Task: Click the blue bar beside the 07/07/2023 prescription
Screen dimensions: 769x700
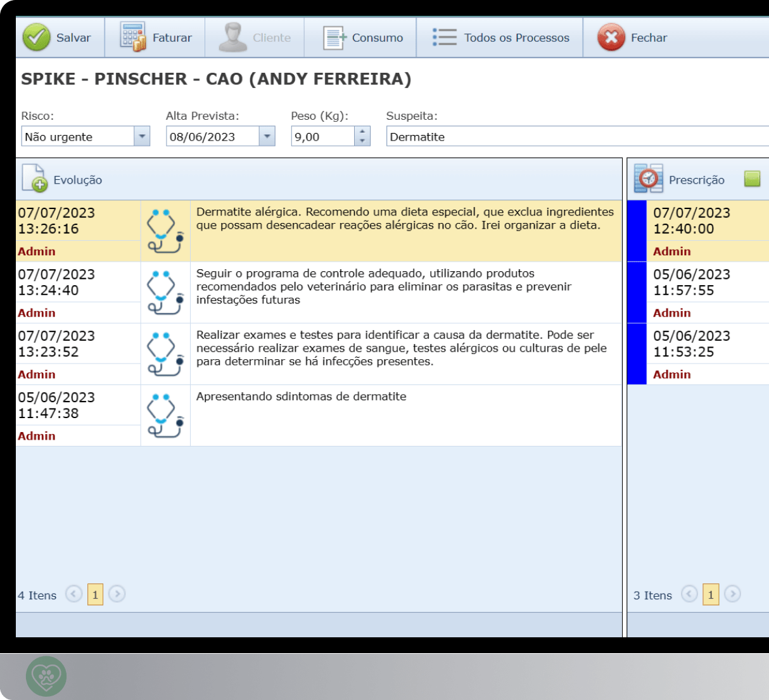Action: point(635,231)
